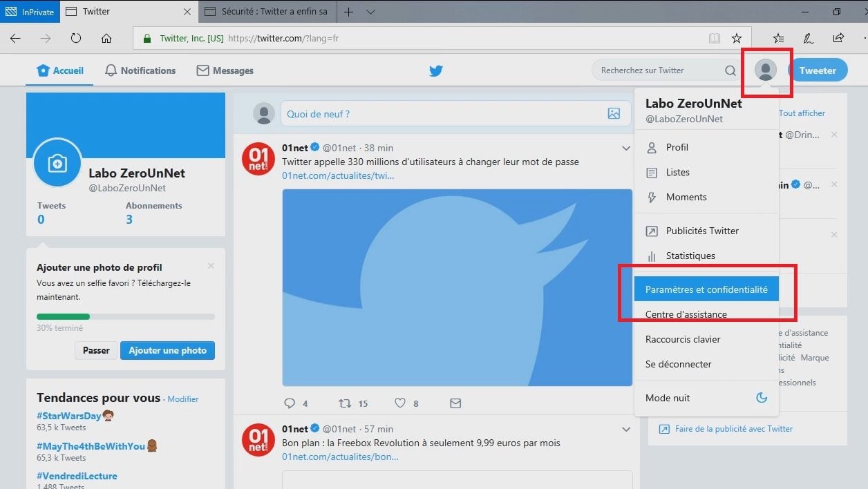Viewport: 868px width, 489px height.
Task: Open Faire de la publicité avec Twitter
Action: 734,429
